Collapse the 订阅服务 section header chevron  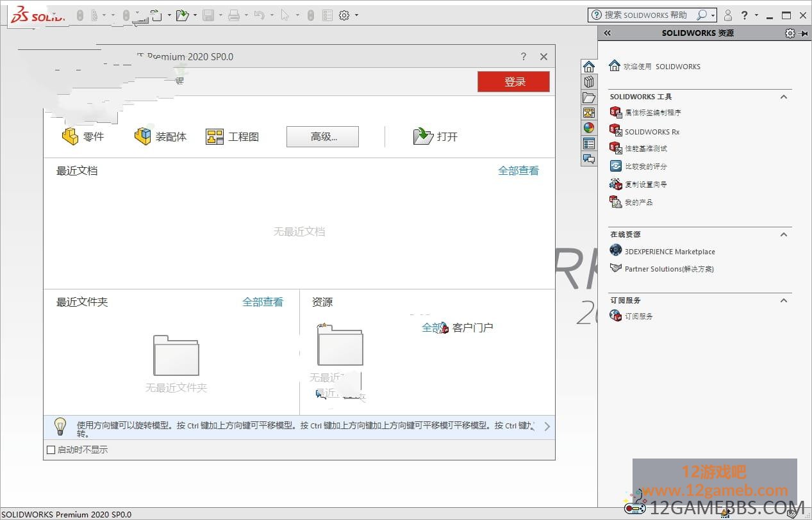coord(783,300)
